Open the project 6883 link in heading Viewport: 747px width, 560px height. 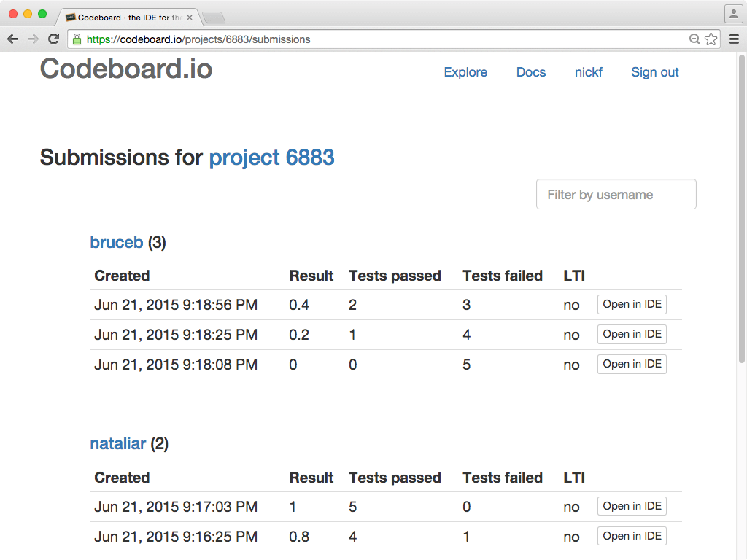coord(271,157)
